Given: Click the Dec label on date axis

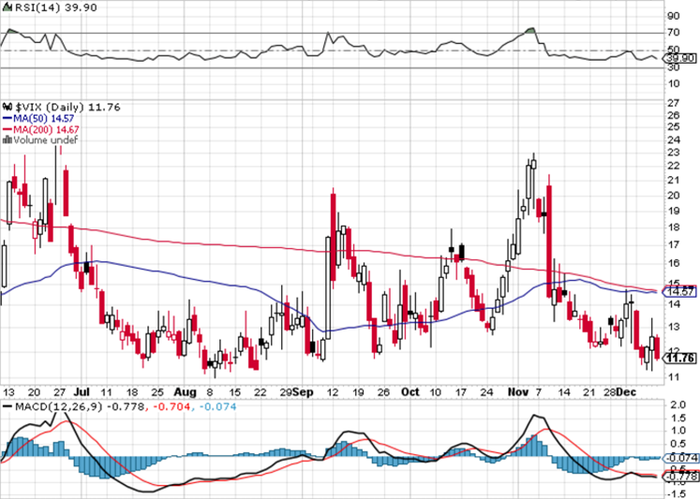Looking at the screenshot, I should click(625, 392).
